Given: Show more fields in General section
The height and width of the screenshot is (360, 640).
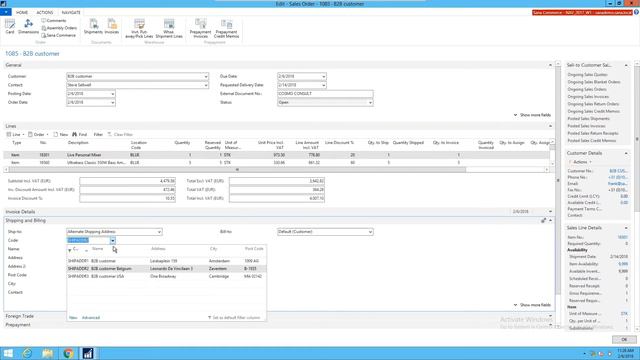Looking at the screenshot, I should (532, 115).
